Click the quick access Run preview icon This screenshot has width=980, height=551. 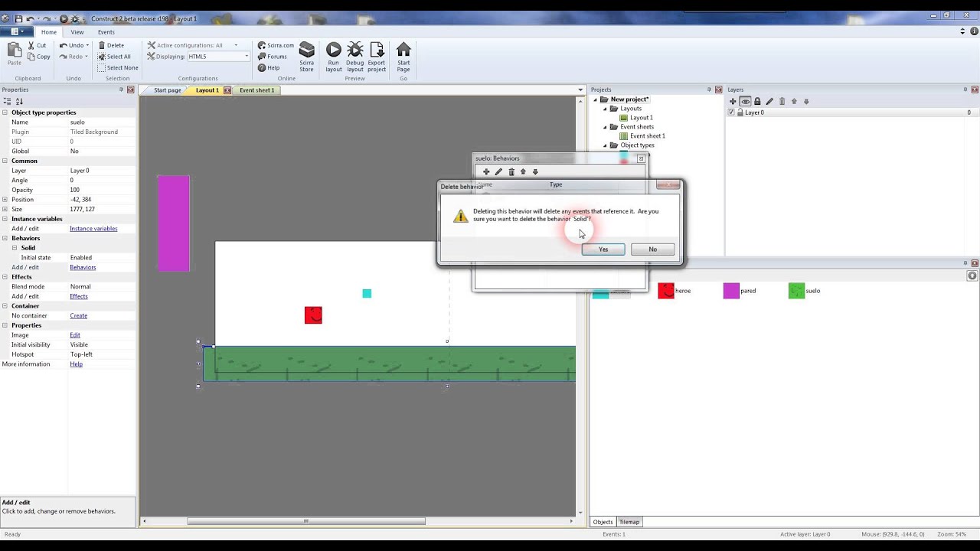(x=64, y=18)
